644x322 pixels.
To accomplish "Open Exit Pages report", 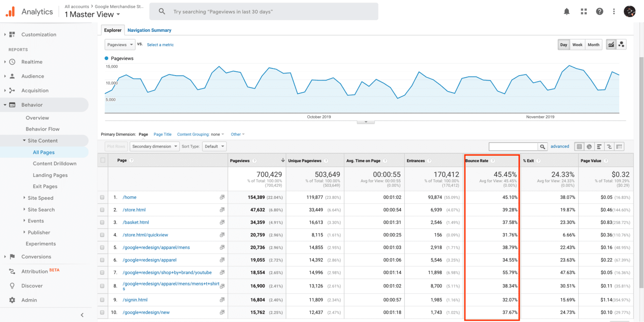I will [45, 186].
